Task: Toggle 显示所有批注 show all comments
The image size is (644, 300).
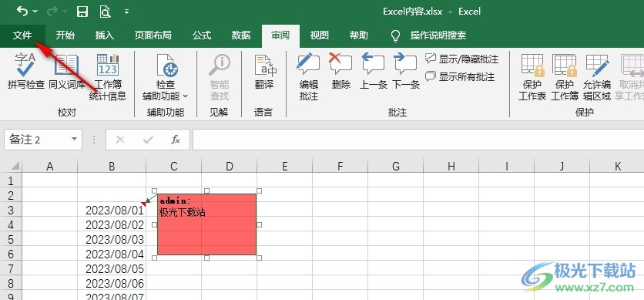Action: coord(460,77)
